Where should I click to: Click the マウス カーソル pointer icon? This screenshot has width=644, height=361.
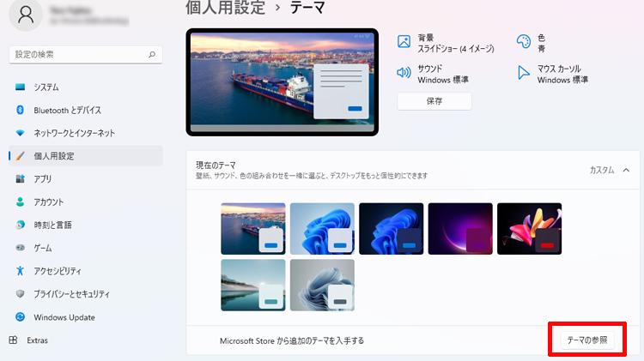tap(523, 73)
